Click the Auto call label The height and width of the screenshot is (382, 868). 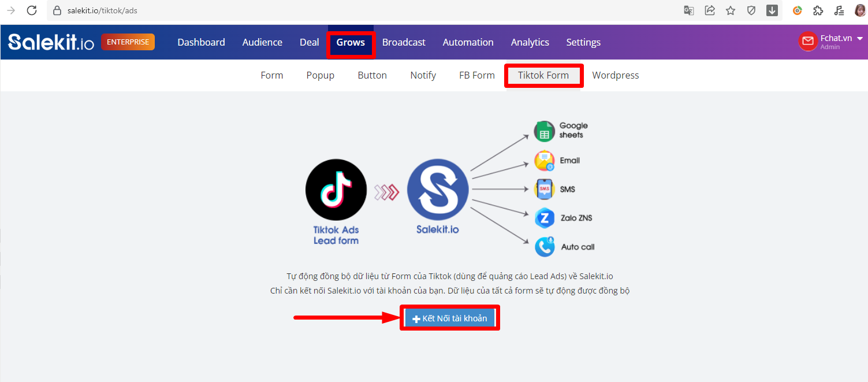coord(578,247)
